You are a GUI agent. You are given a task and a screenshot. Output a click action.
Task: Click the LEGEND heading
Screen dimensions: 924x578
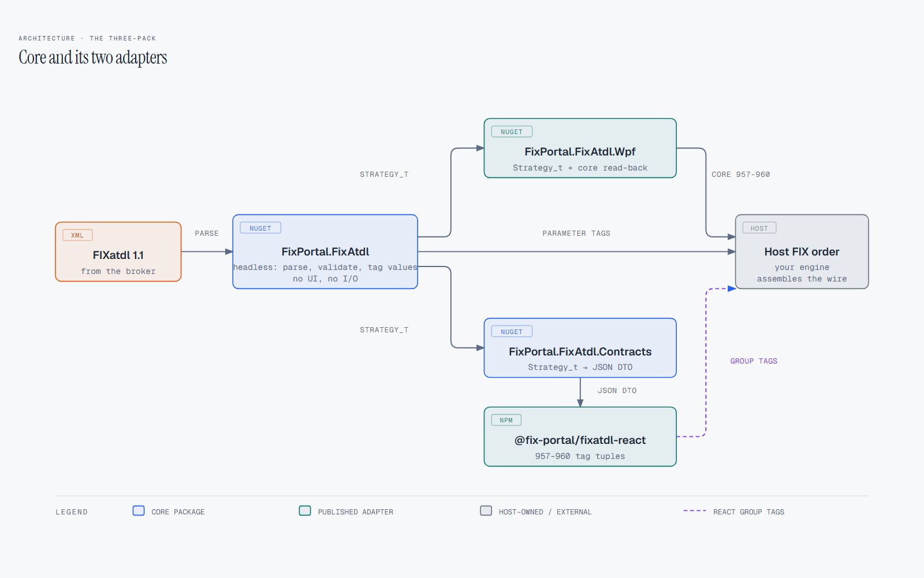72,512
